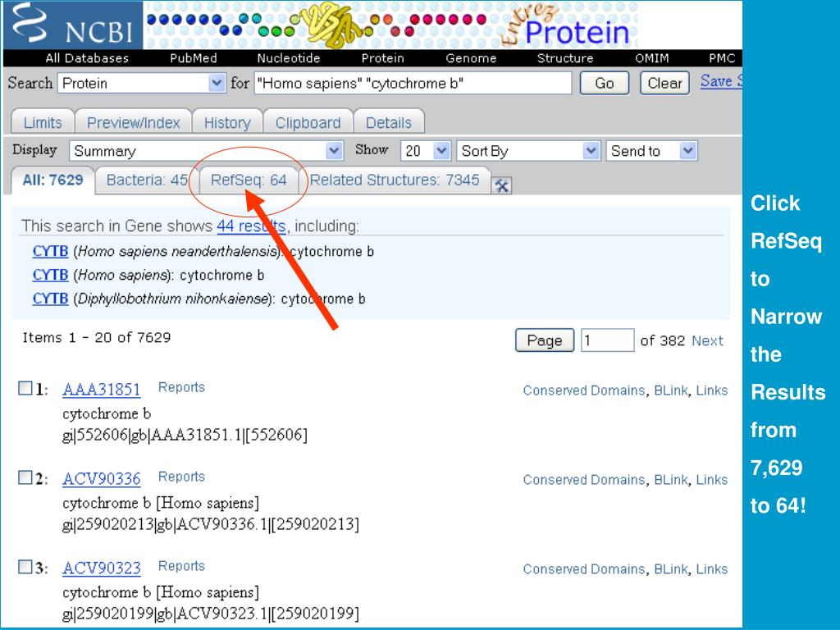This screenshot has height=630, width=840.
Task: Open BLink for AAA31851
Action: 671,390
